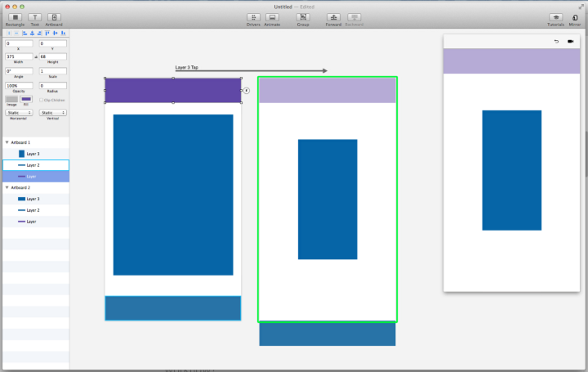Align selected layers to horizontal center
The height and width of the screenshot is (372, 588).
pos(32,33)
